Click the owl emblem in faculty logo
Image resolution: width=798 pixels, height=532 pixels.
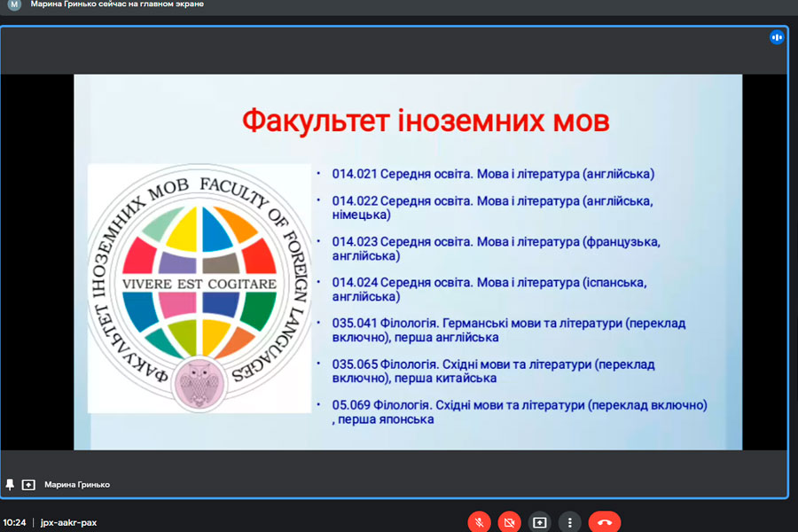pos(199,383)
